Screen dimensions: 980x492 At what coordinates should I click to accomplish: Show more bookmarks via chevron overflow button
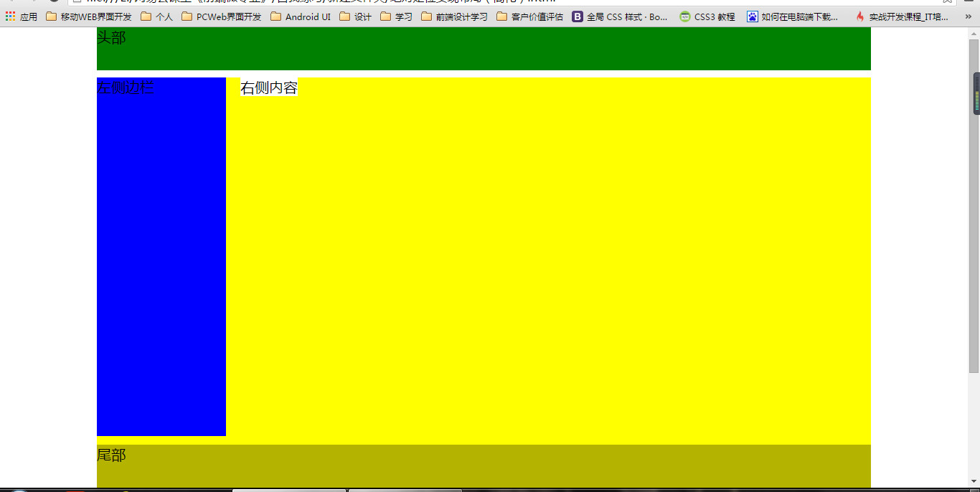pyautogui.click(x=968, y=16)
